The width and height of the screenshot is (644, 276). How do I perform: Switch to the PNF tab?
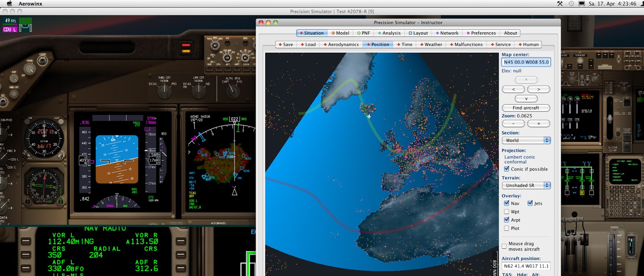(364, 33)
